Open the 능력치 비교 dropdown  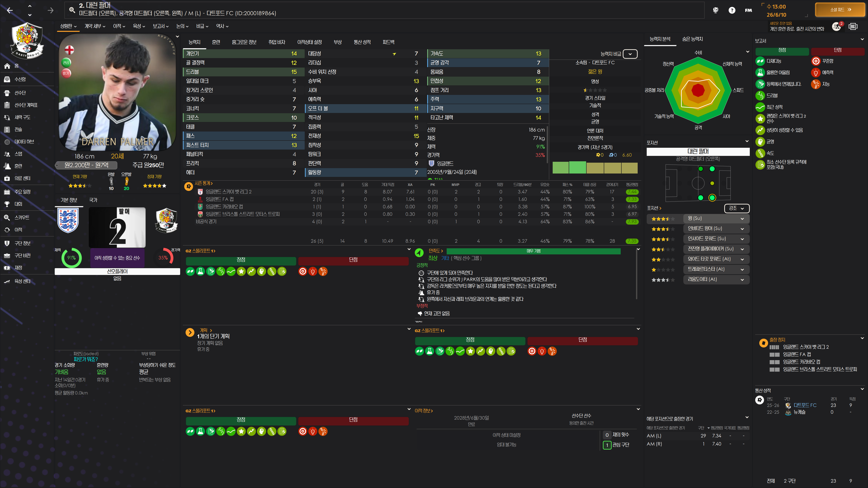click(630, 54)
